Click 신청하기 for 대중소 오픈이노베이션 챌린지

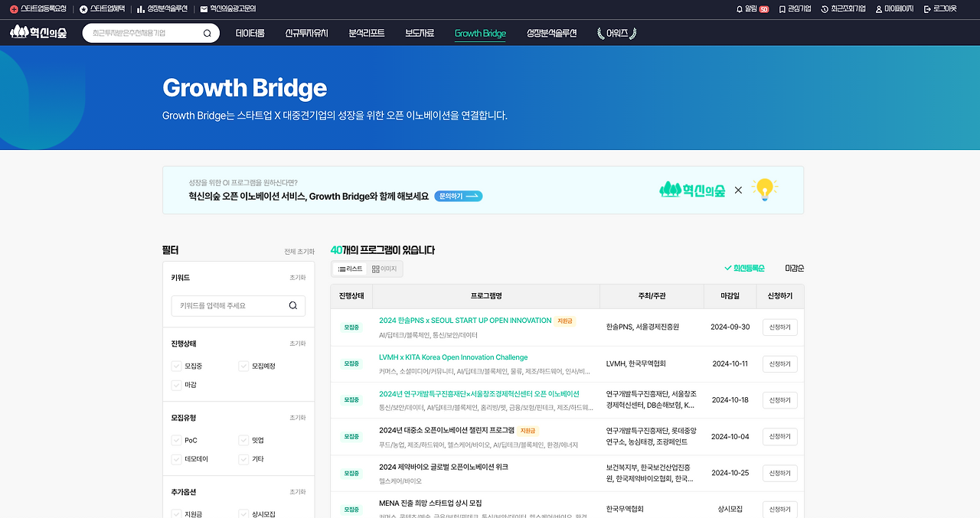(x=780, y=437)
